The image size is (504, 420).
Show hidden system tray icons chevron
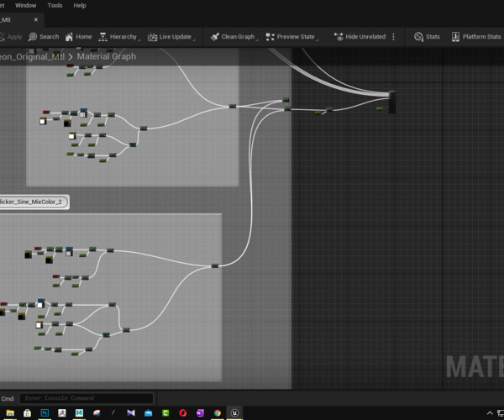490,413
